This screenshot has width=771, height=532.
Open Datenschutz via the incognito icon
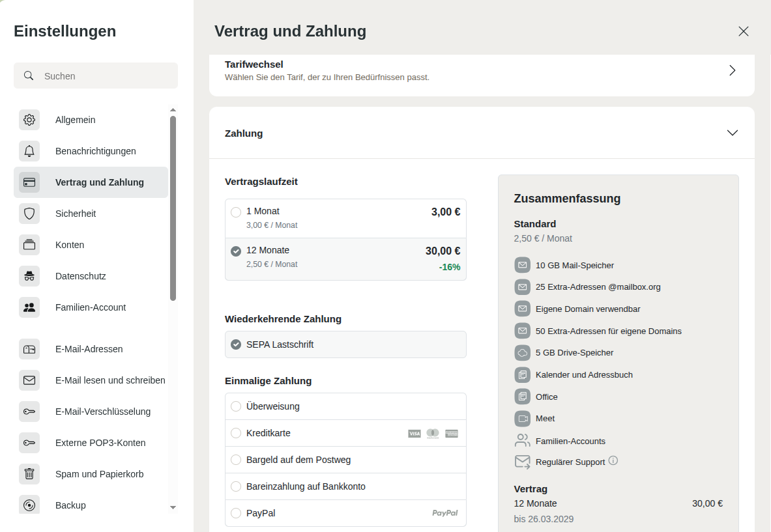(x=29, y=276)
